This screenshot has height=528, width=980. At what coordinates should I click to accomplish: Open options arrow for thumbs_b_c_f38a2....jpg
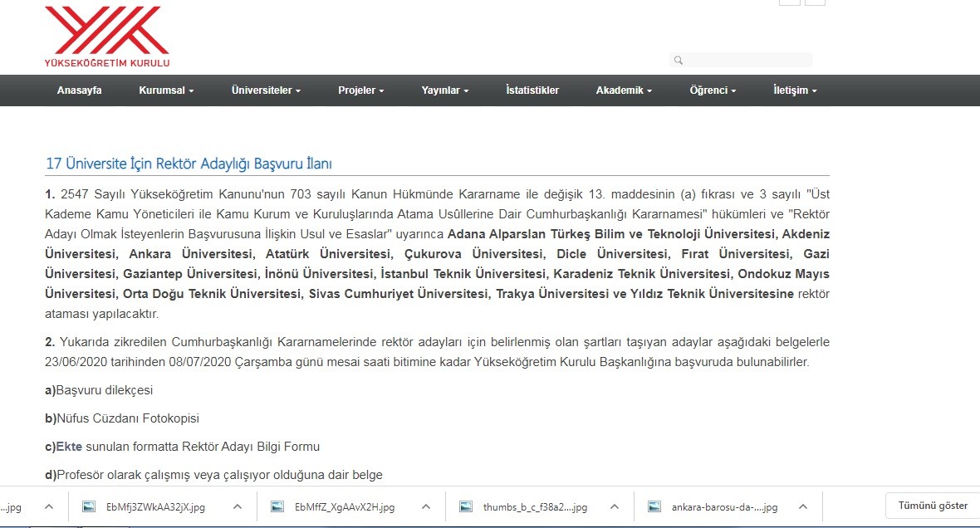point(615,506)
